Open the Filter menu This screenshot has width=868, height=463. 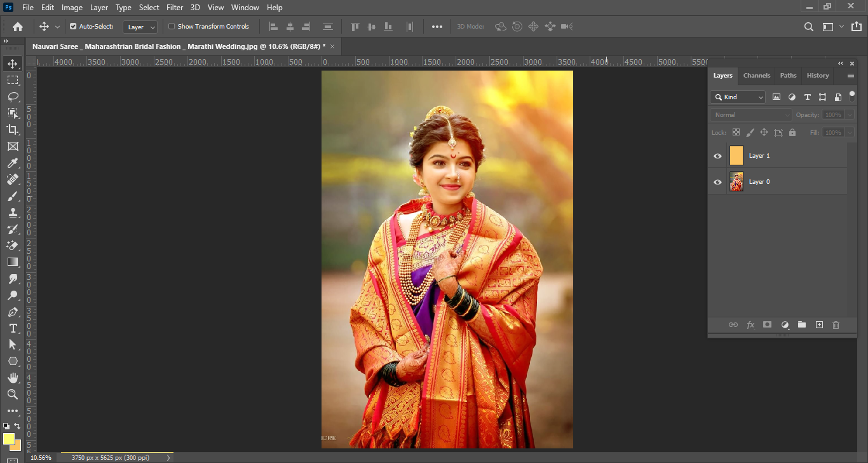click(x=175, y=8)
